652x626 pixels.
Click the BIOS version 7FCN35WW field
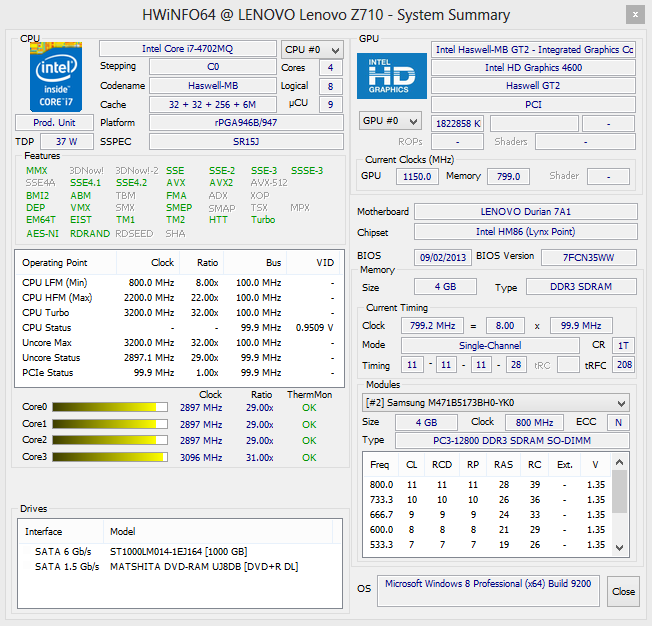pos(589,257)
